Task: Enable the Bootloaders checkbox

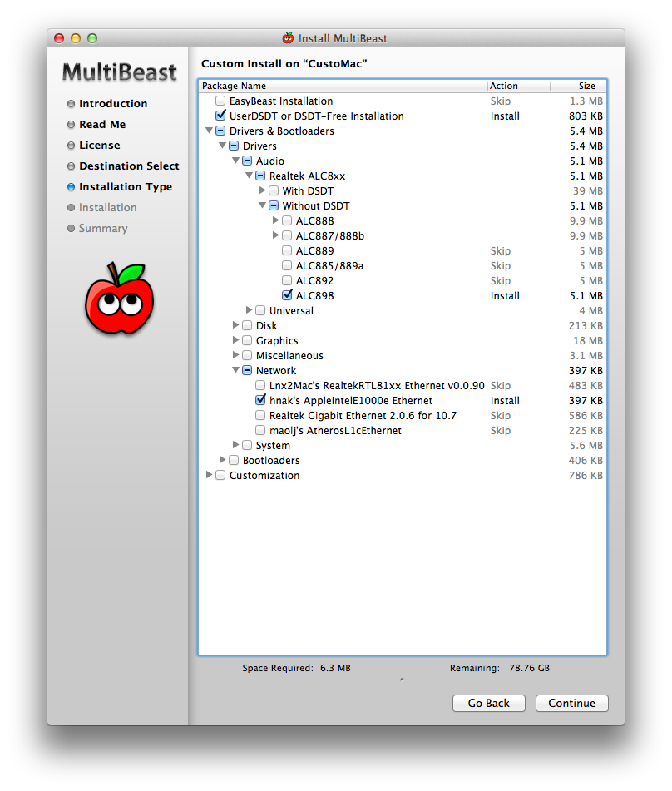Action: pyautogui.click(x=234, y=460)
